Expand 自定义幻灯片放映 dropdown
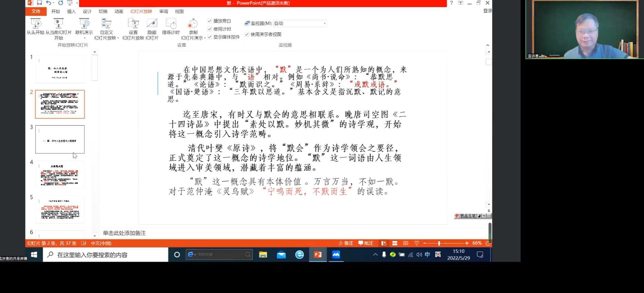 [118, 38]
